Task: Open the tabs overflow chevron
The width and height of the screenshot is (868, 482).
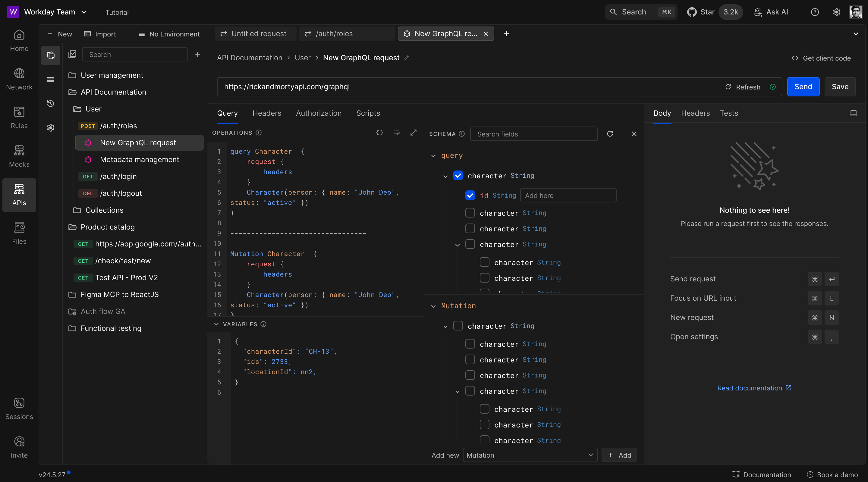Action: pyautogui.click(x=856, y=34)
